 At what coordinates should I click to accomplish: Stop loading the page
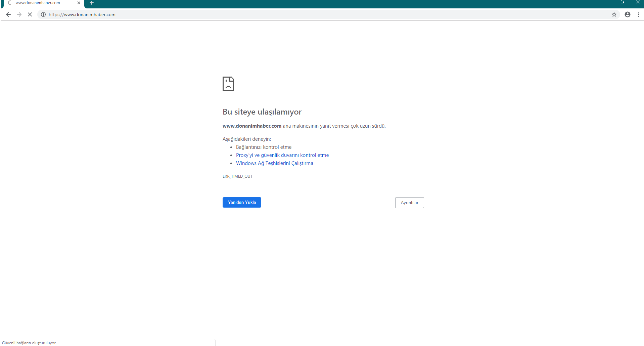30,14
